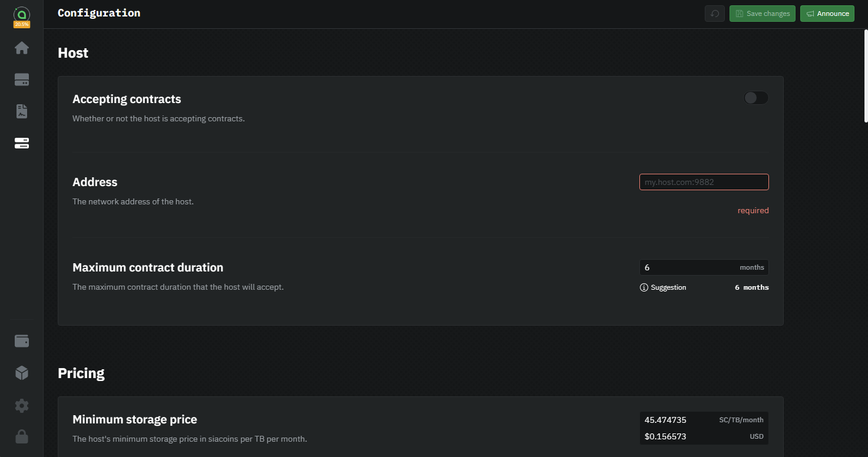Open the Volumes page in sidebar
The height and width of the screenshot is (457, 868).
pyautogui.click(x=22, y=80)
